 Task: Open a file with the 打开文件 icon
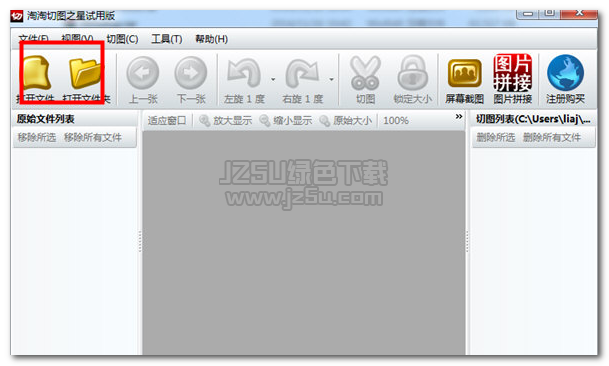(36, 79)
